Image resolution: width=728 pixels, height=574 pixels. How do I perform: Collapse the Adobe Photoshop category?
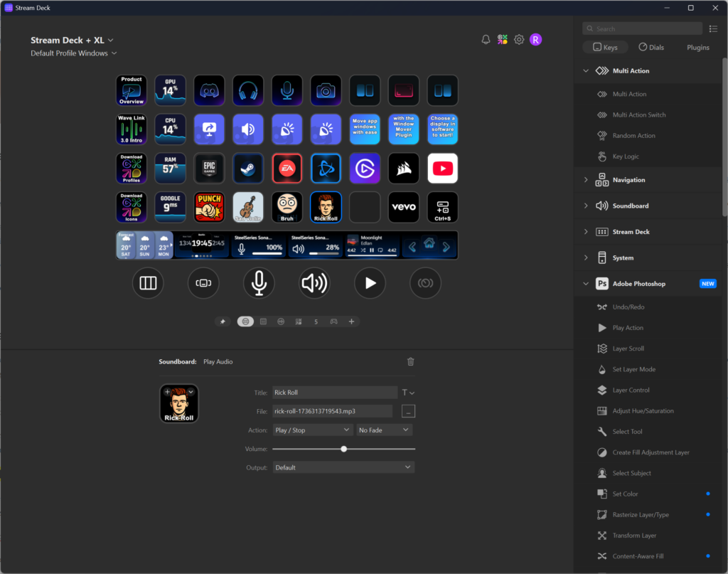click(586, 284)
